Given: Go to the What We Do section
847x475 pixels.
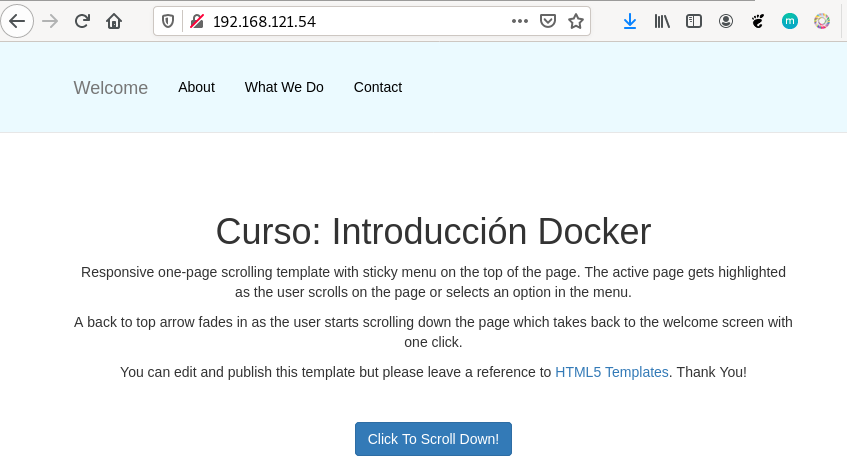Looking at the screenshot, I should pyautogui.click(x=284, y=87).
